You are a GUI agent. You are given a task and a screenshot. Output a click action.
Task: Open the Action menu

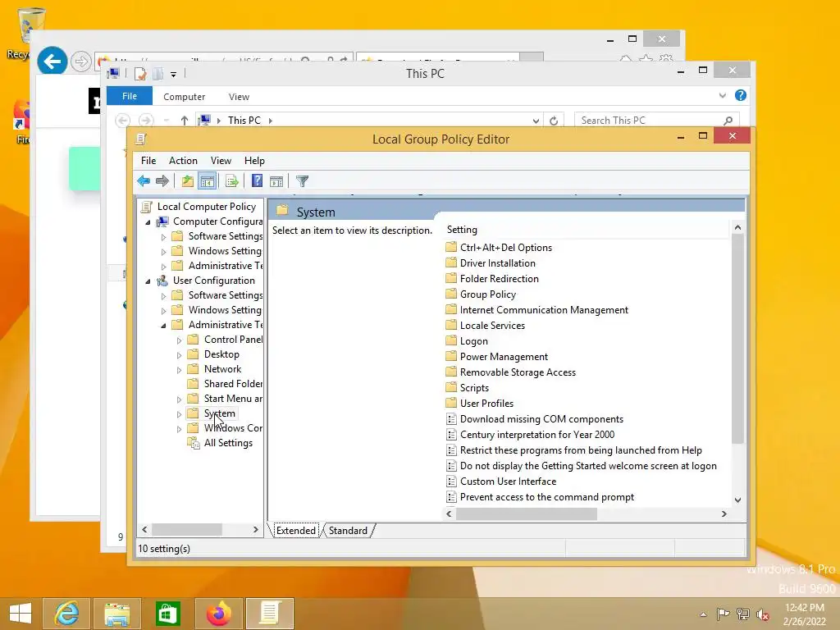pyautogui.click(x=183, y=161)
